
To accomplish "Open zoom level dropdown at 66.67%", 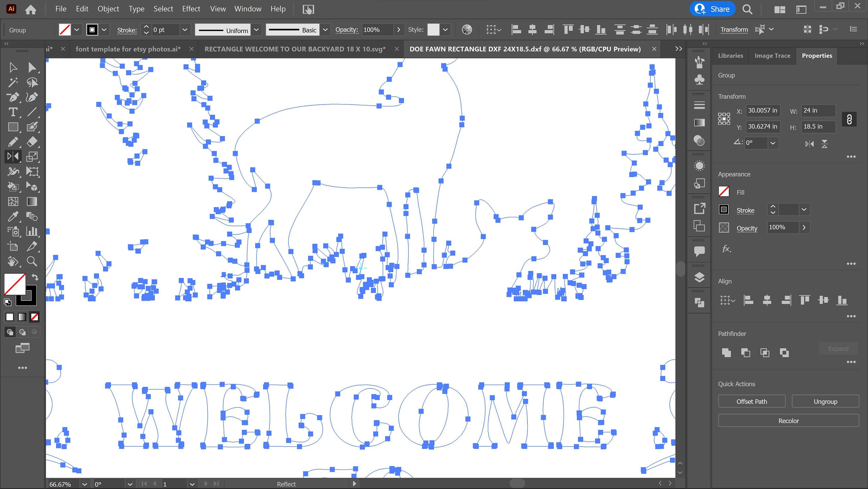I will [x=84, y=484].
